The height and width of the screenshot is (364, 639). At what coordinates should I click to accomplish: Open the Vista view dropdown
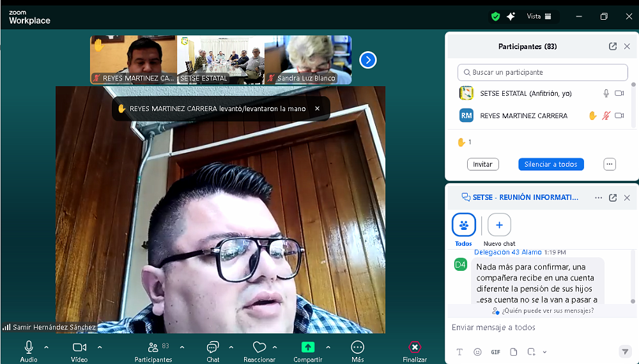pos(539,17)
